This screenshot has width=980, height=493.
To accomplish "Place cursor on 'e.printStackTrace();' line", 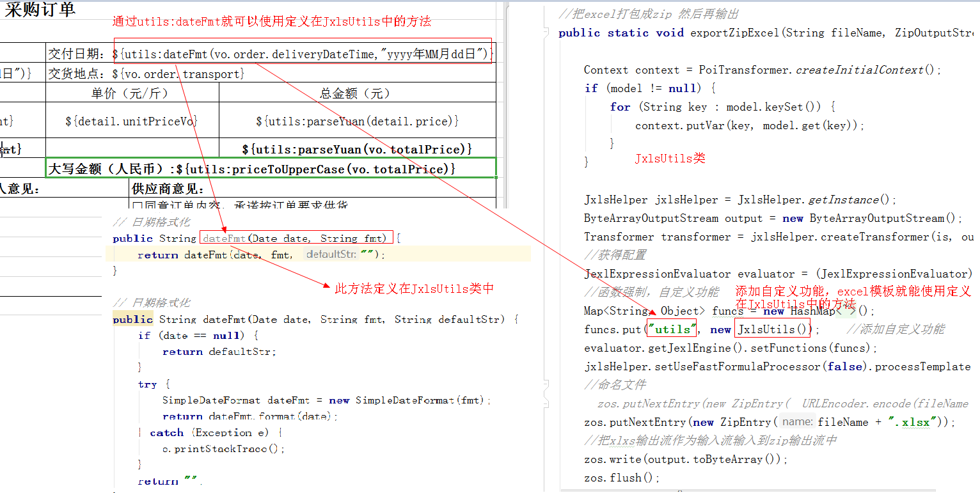I will point(223,449).
